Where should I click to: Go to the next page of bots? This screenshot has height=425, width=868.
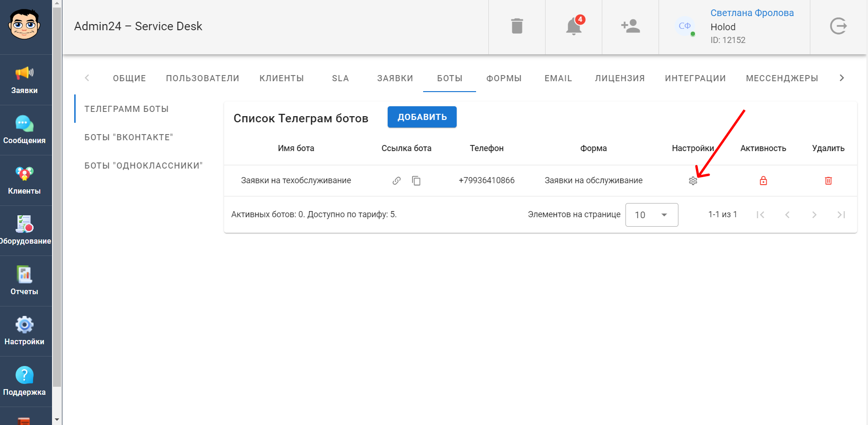click(814, 215)
